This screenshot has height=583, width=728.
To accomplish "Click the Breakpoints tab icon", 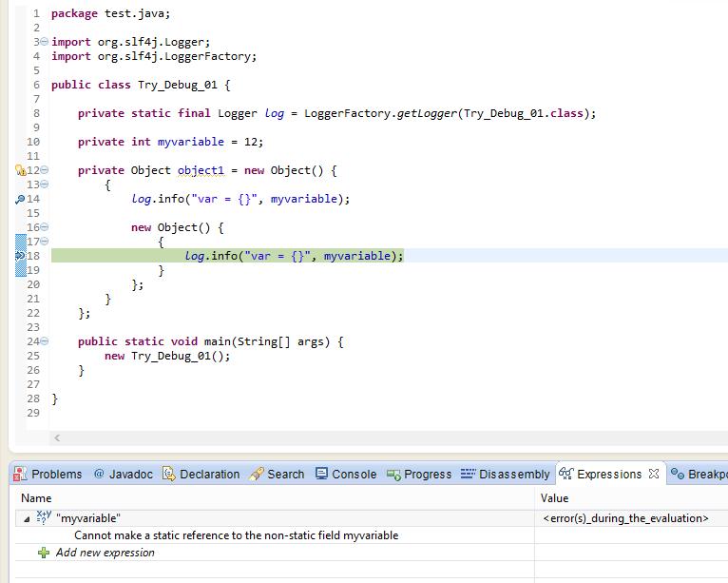I will [678, 474].
